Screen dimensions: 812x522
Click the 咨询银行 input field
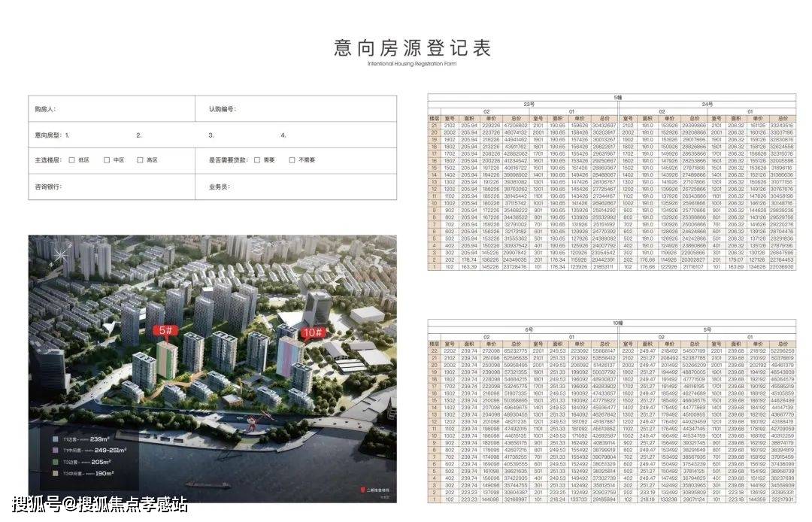[112, 187]
